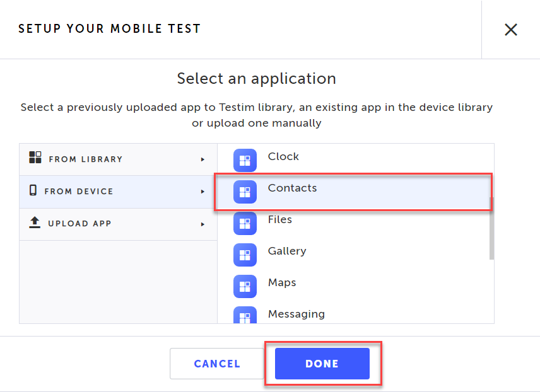This screenshot has width=540, height=392.
Task: Click the Gallery app icon
Action: (x=245, y=255)
